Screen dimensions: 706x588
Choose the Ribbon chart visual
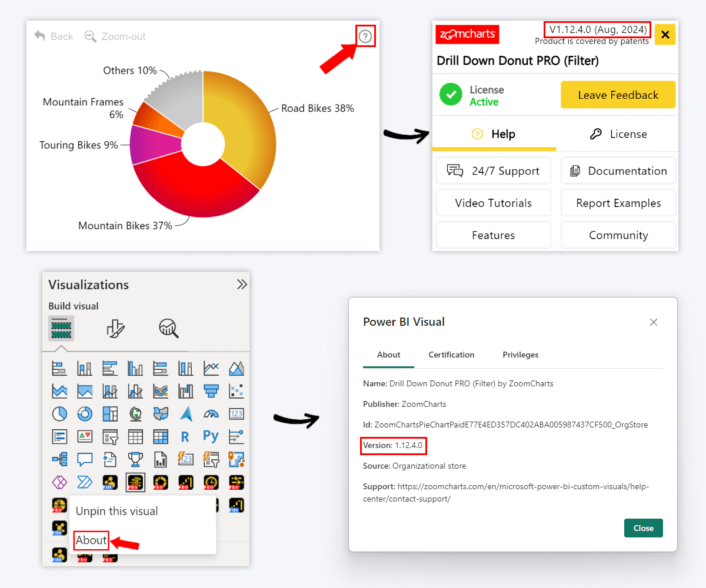coord(161,391)
